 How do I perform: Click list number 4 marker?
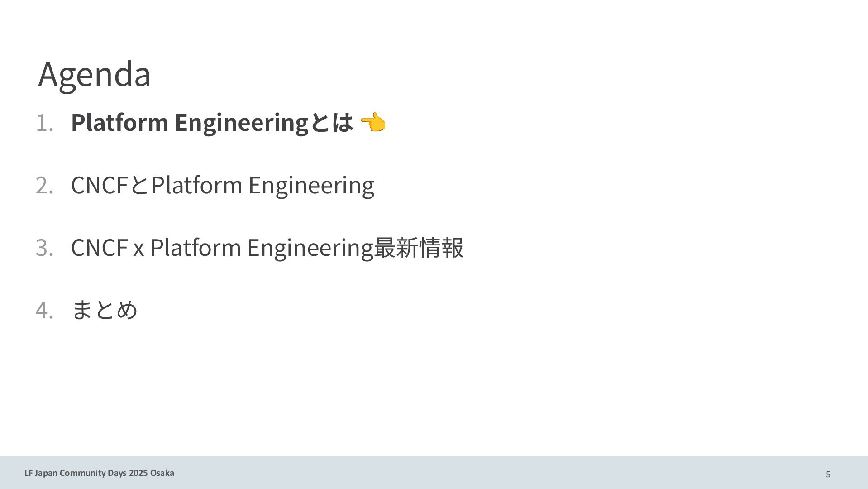tap(44, 311)
